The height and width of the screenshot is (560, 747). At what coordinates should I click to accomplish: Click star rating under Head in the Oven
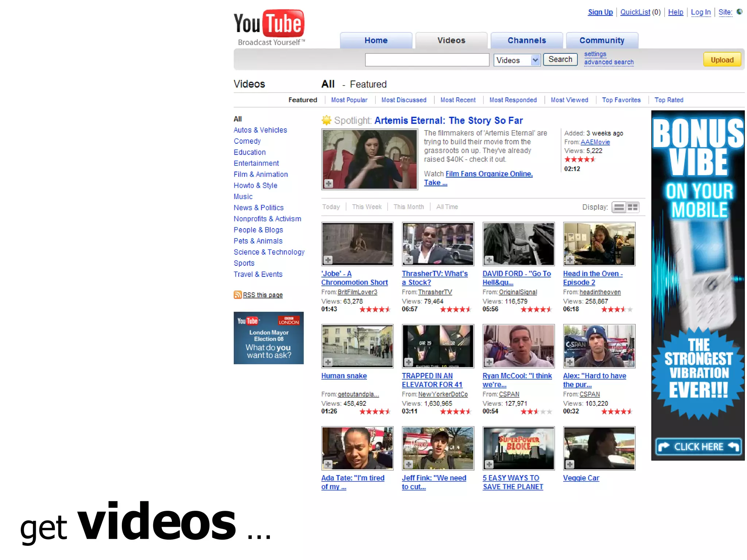coord(617,310)
